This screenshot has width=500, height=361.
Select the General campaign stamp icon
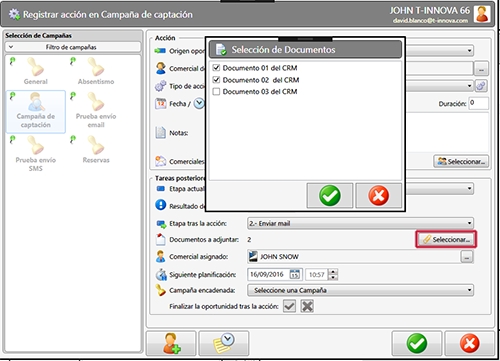pos(35,68)
